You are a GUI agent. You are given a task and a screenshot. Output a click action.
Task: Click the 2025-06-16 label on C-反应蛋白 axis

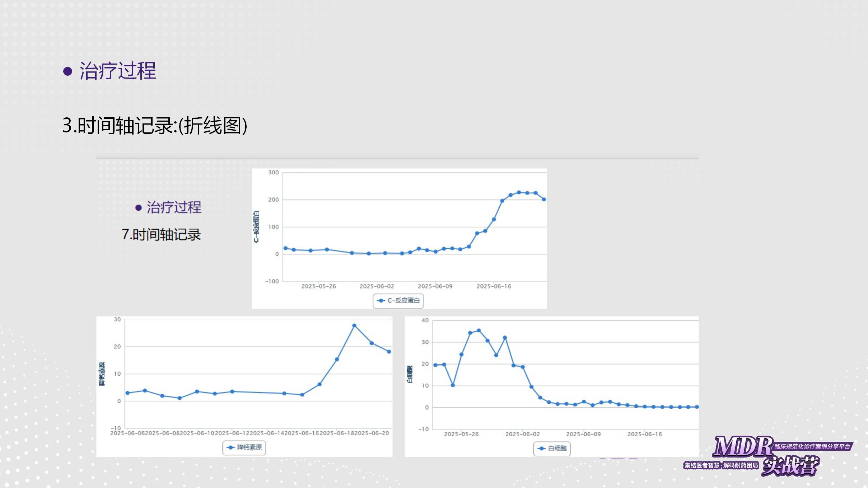coord(494,286)
